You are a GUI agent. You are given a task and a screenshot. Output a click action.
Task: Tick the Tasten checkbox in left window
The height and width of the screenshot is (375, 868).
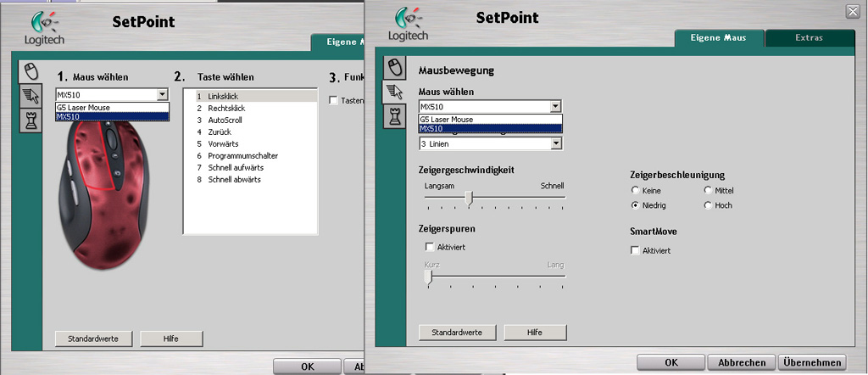click(332, 100)
